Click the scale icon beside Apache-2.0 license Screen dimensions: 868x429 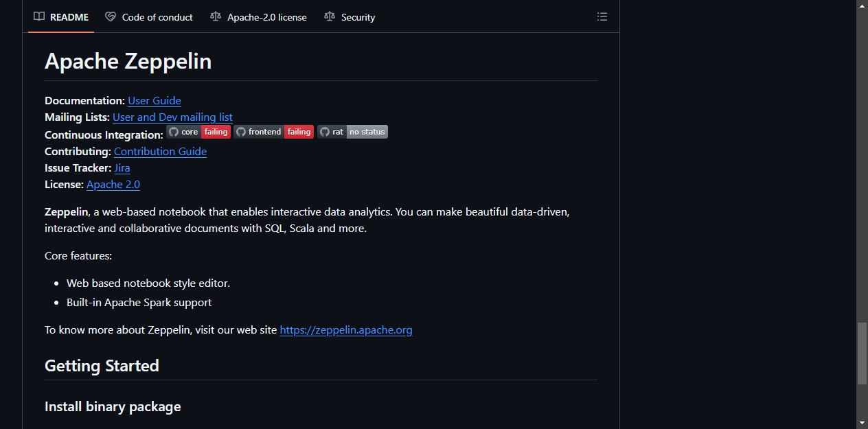tap(216, 16)
